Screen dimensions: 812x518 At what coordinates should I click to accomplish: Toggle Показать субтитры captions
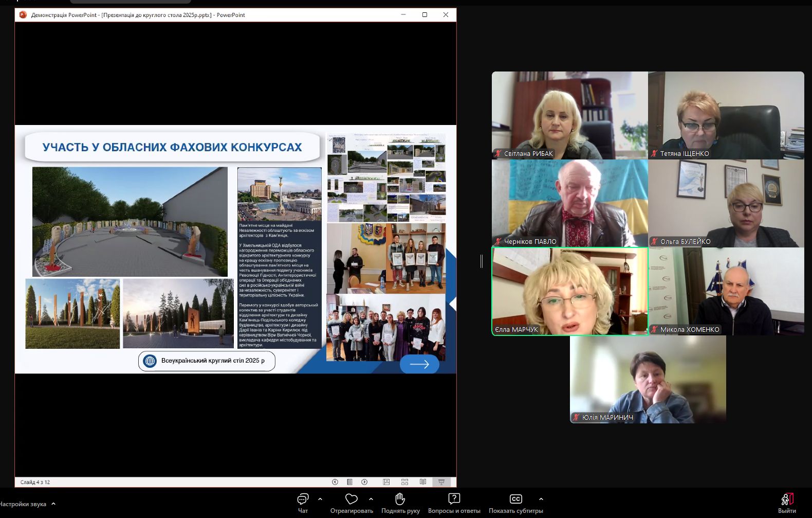(515, 503)
